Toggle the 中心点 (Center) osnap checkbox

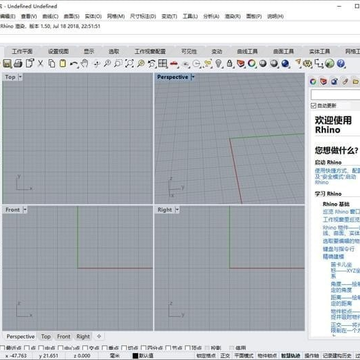coord(59,348)
